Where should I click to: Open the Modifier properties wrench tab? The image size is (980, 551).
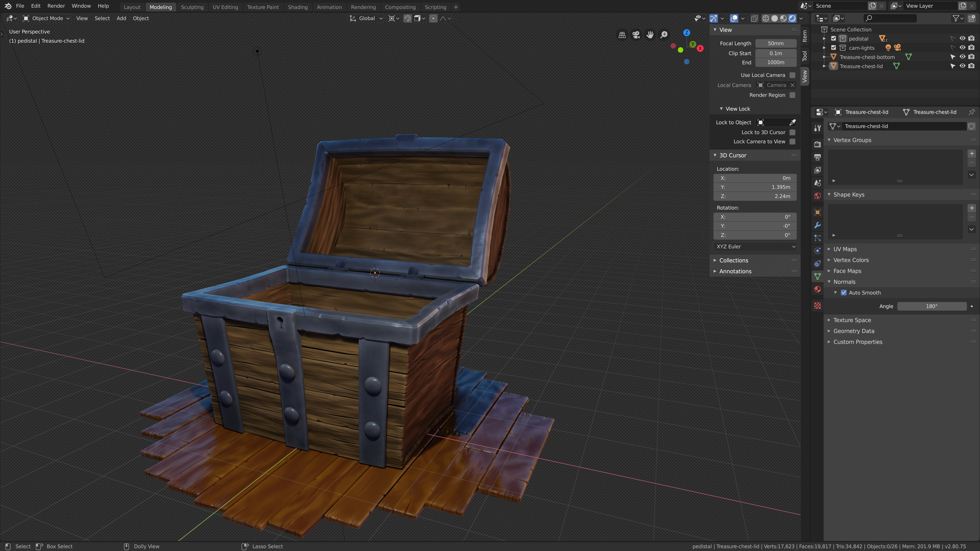817,225
